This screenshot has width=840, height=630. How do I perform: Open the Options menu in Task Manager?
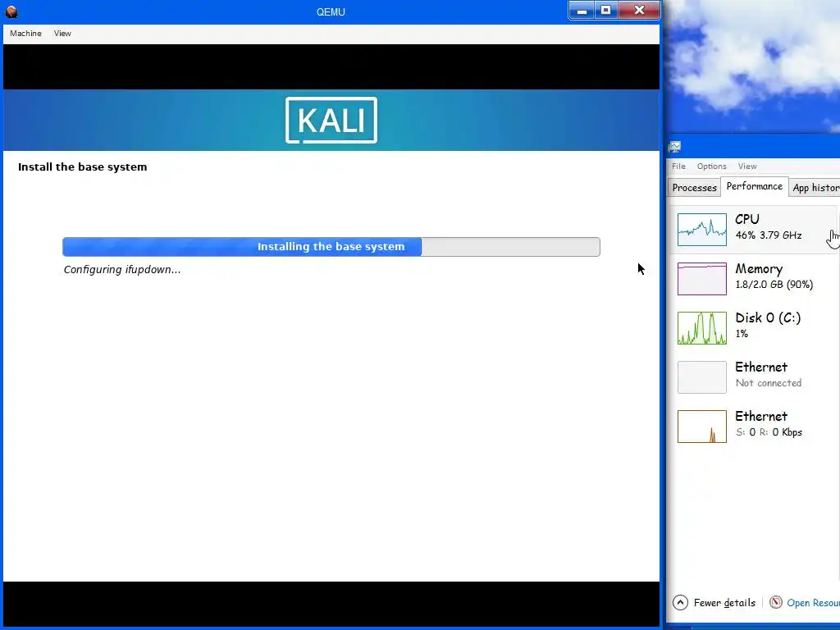(x=711, y=166)
